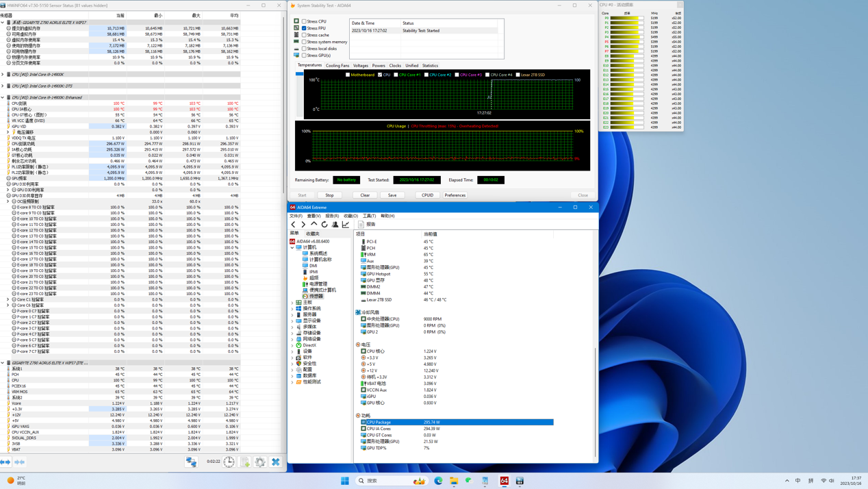The width and height of the screenshot is (868, 489).
Task: Enable the Stress CPU checkbox
Action: click(x=304, y=21)
